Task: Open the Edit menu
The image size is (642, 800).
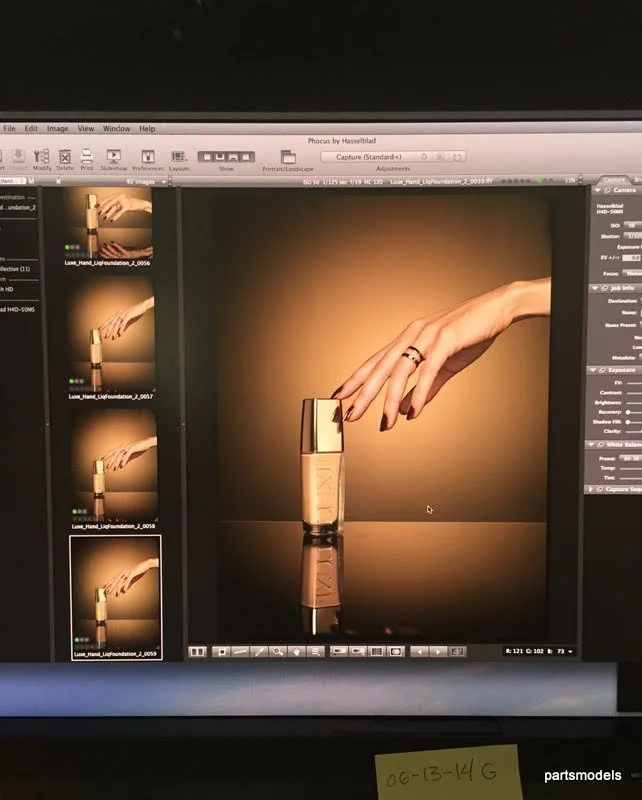Action: 31,129
